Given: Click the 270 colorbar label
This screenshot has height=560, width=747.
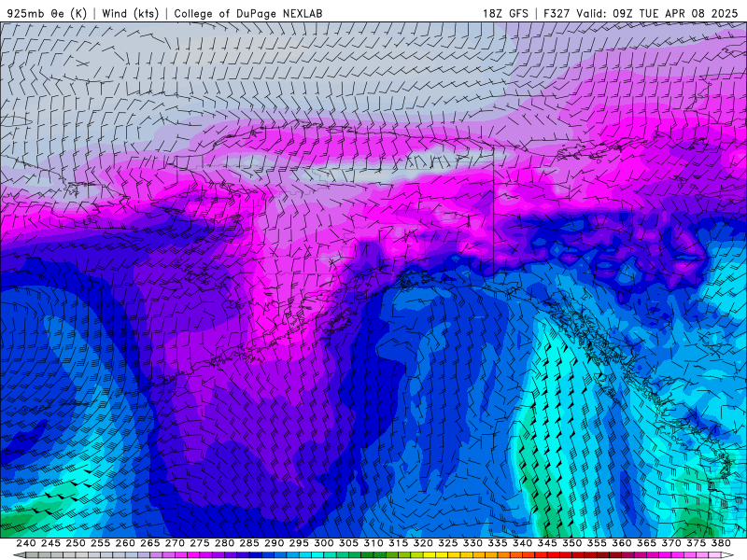Looking at the screenshot, I should point(175,543).
